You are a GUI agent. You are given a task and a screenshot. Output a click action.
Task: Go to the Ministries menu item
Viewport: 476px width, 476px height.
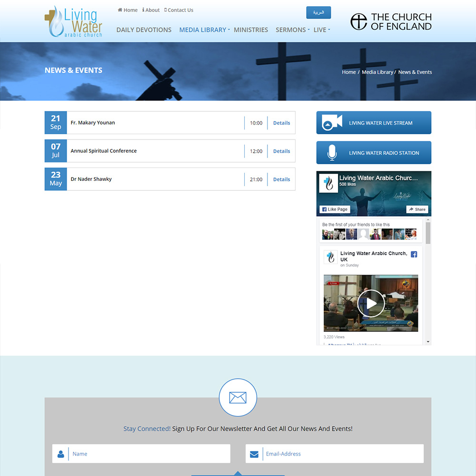click(251, 30)
